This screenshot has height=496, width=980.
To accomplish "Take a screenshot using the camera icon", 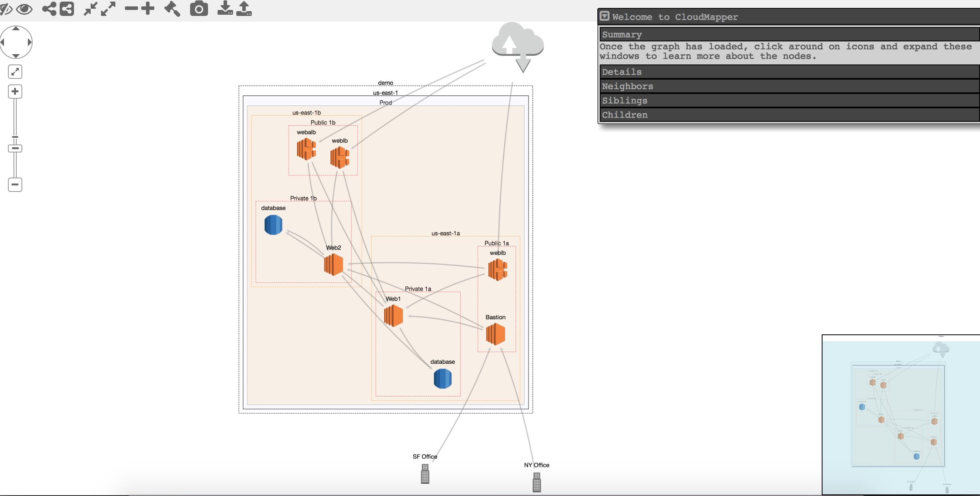I will point(199,9).
